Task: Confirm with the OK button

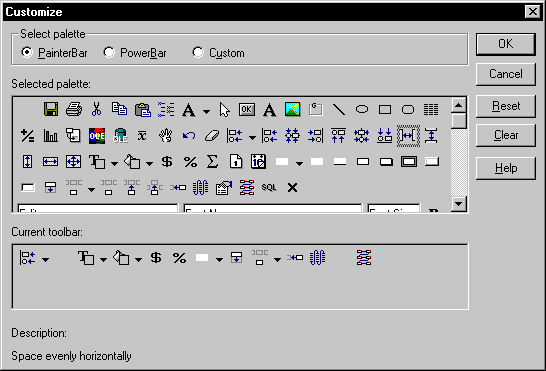Action: [506, 44]
